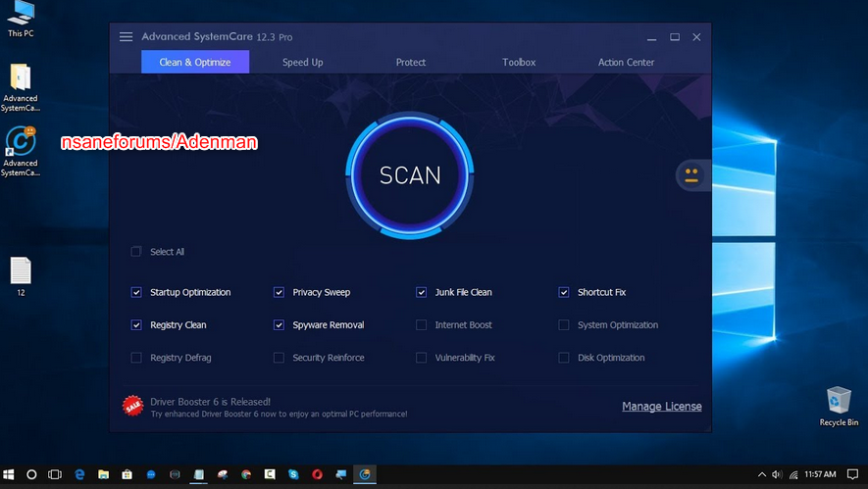Switch to the Speed Up tab

(303, 62)
